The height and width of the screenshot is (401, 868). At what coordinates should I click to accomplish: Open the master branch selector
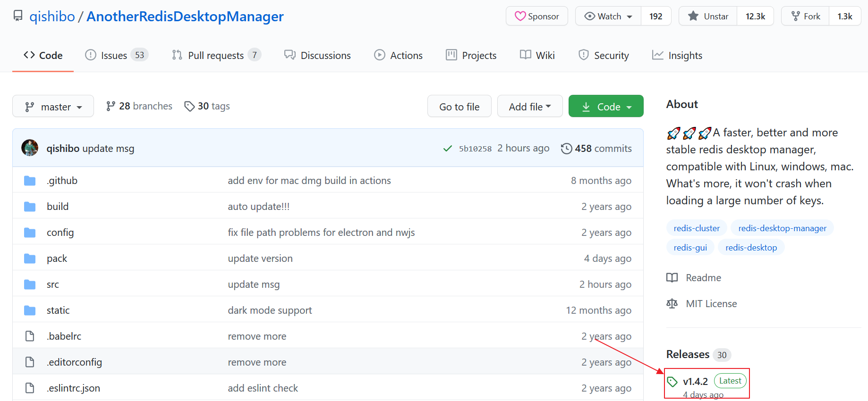pos(53,107)
